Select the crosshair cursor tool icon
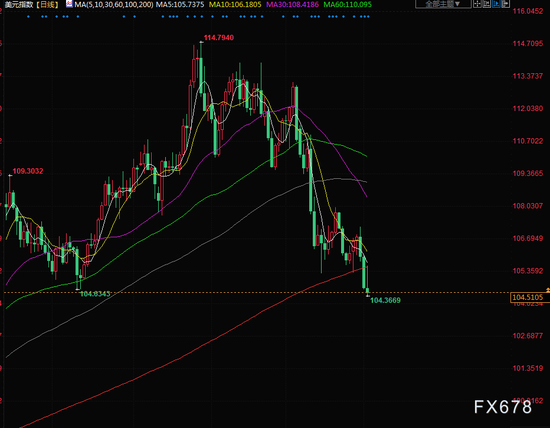Image resolution: width=550 pixels, height=428 pixels. coord(477,4)
